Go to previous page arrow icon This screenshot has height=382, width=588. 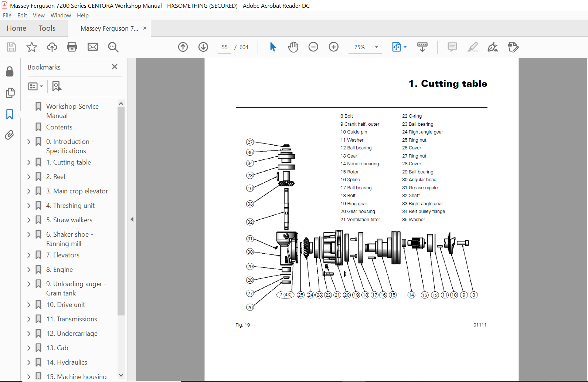[183, 47]
